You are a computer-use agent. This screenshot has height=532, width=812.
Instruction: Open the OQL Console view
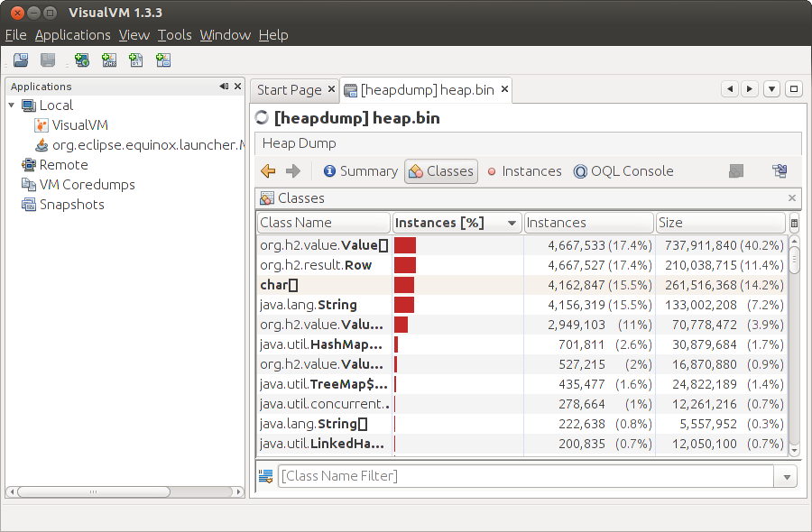pyautogui.click(x=623, y=171)
